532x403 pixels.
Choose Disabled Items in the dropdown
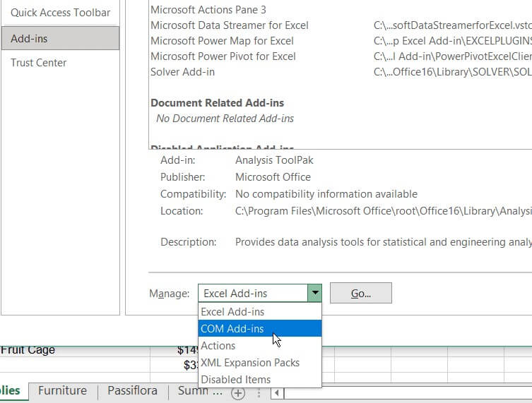pyautogui.click(x=260, y=379)
